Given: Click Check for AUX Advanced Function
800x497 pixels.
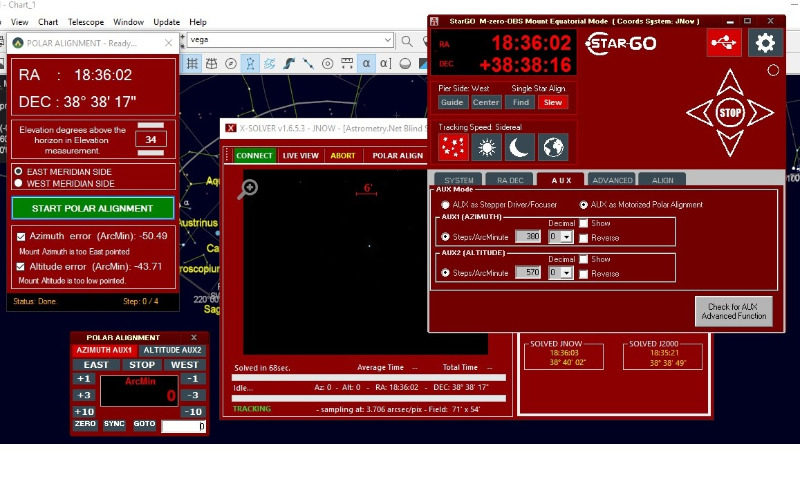Looking at the screenshot, I should point(734,311).
